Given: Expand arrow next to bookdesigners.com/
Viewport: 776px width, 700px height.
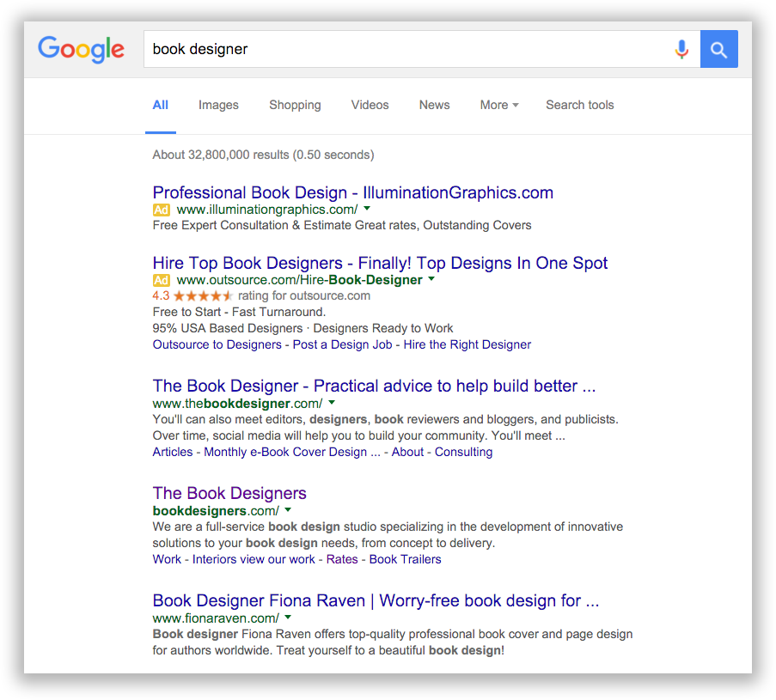Looking at the screenshot, I should pos(288,509).
